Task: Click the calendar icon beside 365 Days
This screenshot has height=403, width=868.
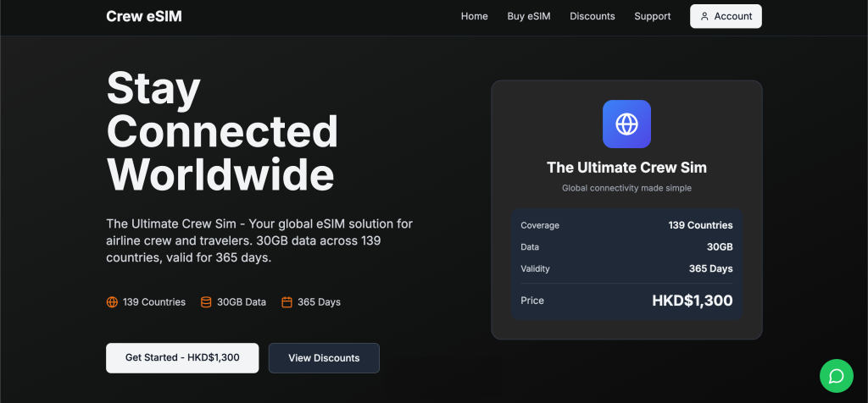Action: click(x=287, y=302)
